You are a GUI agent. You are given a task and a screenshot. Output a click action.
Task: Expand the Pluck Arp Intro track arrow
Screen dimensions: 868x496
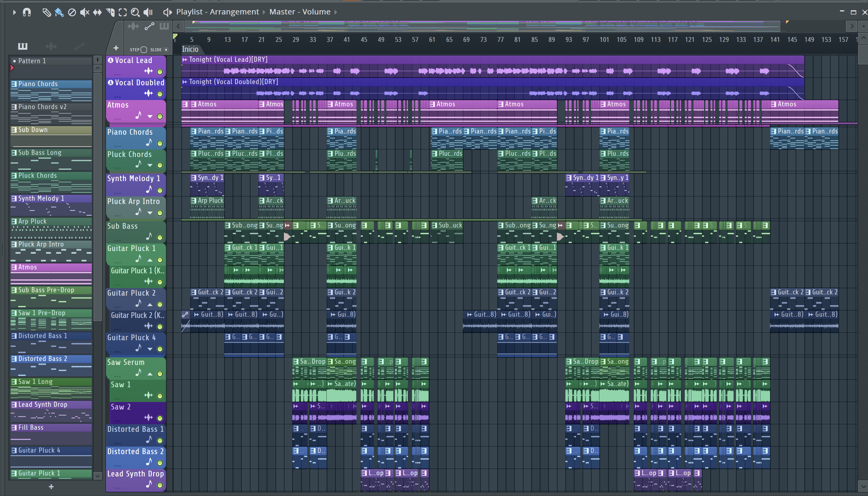coord(150,213)
